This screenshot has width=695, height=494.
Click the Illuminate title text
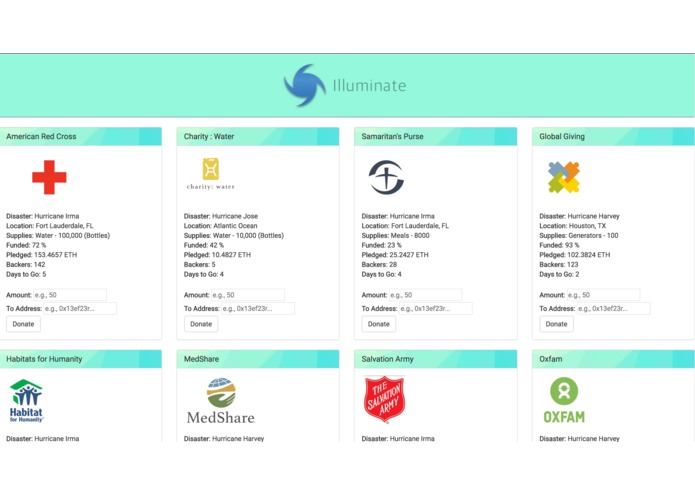(369, 85)
